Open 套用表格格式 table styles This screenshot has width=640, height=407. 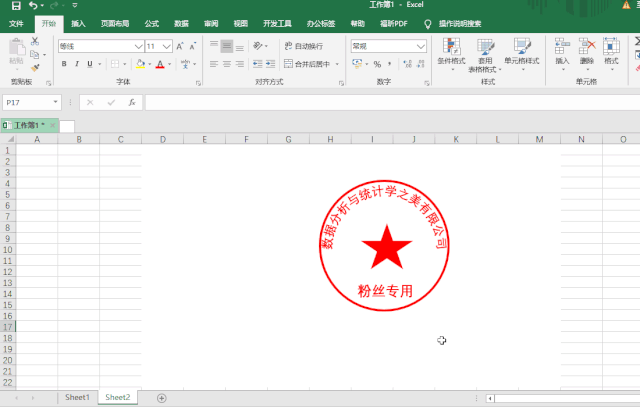pyautogui.click(x=485, y=55)
